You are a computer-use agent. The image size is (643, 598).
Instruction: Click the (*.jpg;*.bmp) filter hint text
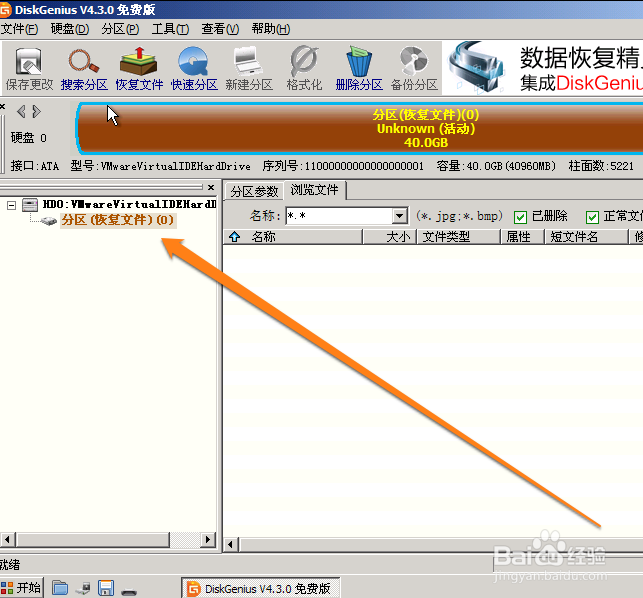[459, 216]
